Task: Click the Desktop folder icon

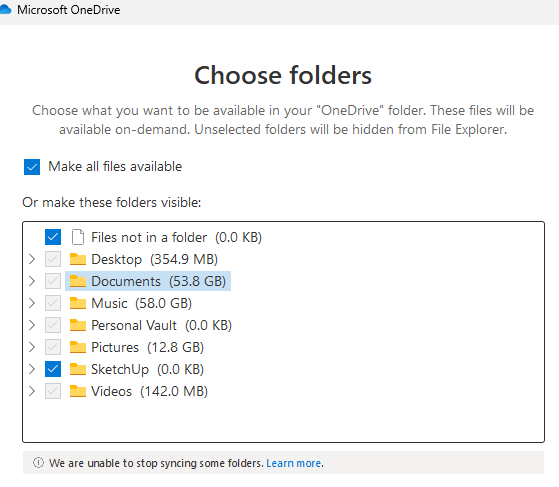Action: 78,259
